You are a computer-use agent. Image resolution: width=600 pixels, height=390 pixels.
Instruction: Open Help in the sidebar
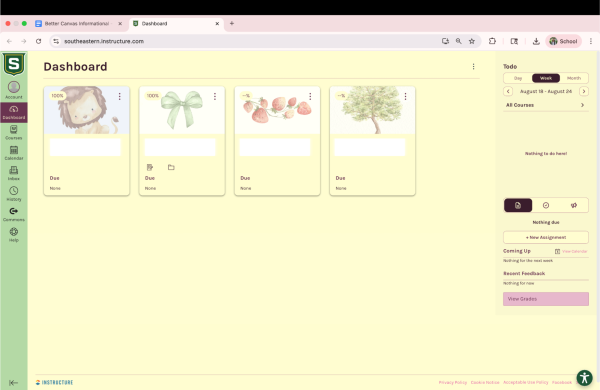click(14, 235)
